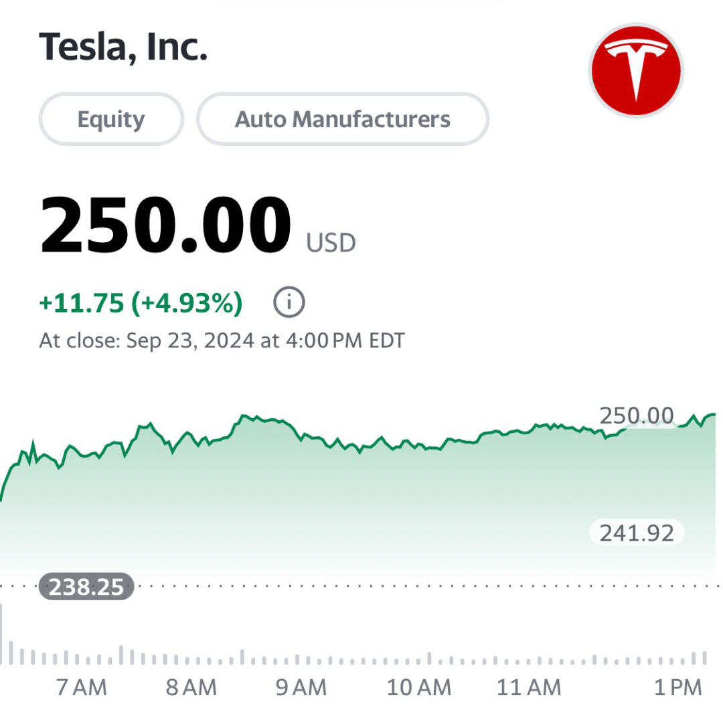Image resolution: width=723 pixels, height=728 pixels.
Task: Click the At close timestamp text
Action: coord(222,341)
